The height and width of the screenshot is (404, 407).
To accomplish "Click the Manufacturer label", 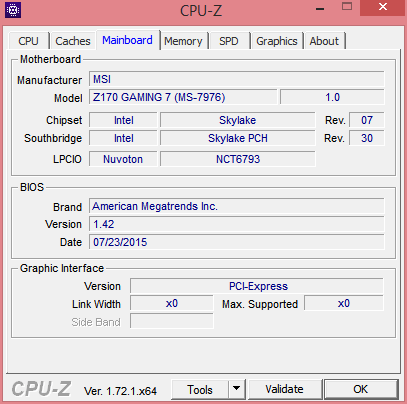I will click(x=49, y=80).
